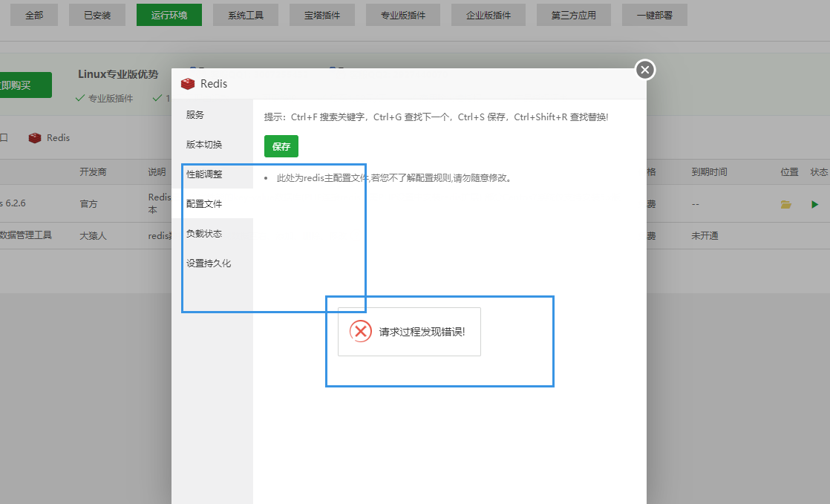Open the 一键部署 tab
Screen dimensions: 830x504
tap(655, 16)
